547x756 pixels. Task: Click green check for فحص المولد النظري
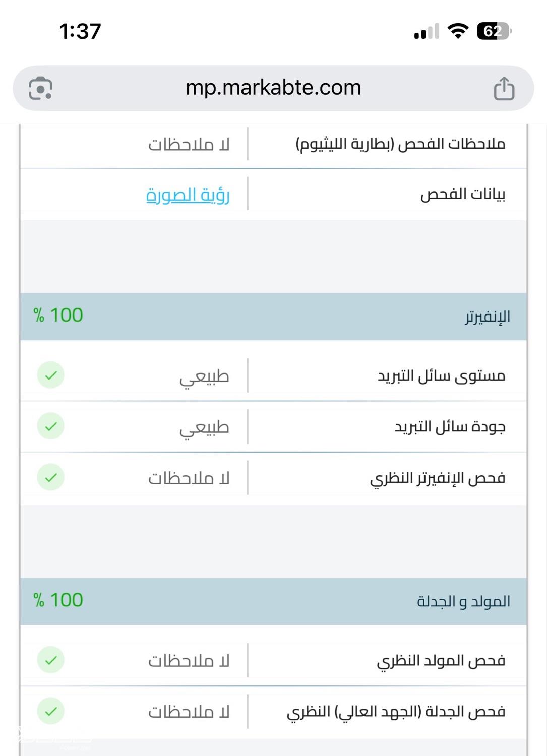(50, 660)
